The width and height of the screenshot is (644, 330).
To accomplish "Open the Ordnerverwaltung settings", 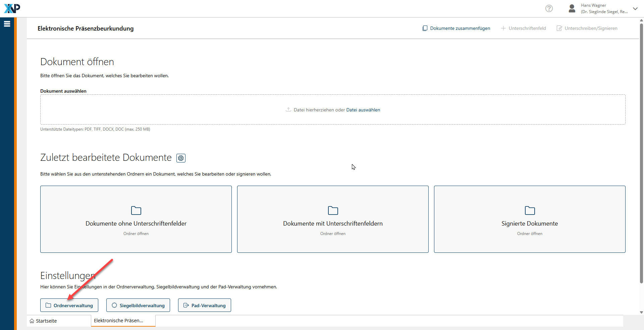I will tap(69, 305).
